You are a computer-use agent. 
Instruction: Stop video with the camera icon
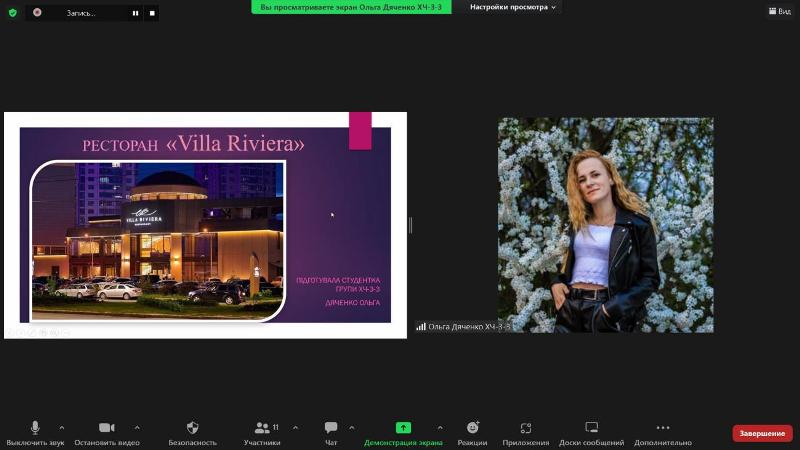[x=107, y=433]
